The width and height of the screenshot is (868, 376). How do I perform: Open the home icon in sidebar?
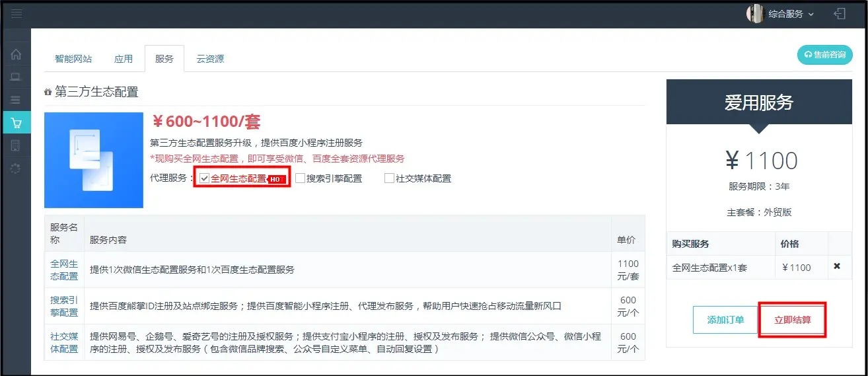[x=17, y=55]
